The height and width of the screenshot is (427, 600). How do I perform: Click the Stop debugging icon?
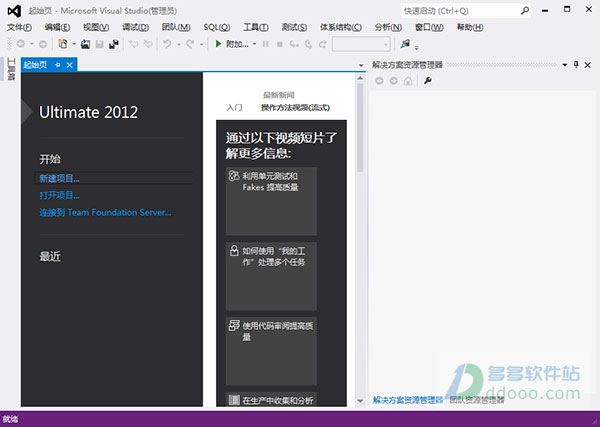click(280, 44)
